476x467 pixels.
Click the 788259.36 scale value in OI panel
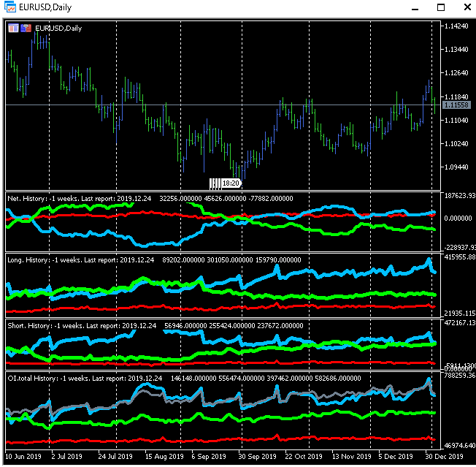click(460, 376)
